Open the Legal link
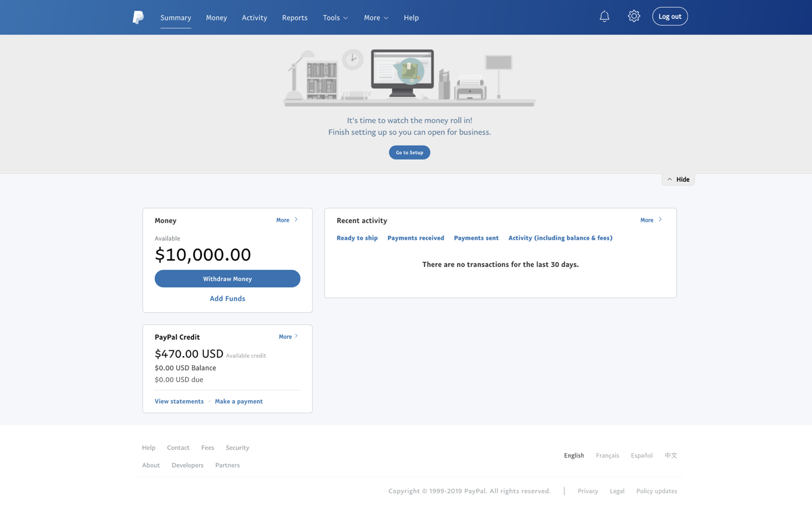The height and width of the screenshot is (508, 812). (617, 491)
